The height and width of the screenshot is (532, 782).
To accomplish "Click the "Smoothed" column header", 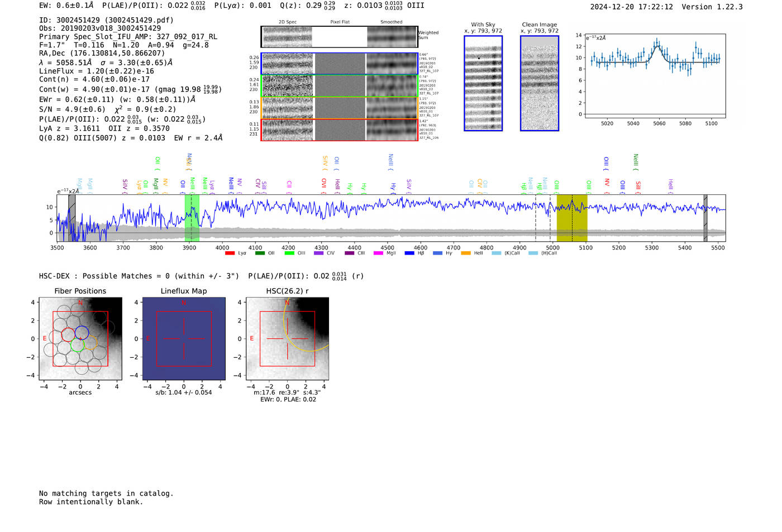I will [392, 22].
